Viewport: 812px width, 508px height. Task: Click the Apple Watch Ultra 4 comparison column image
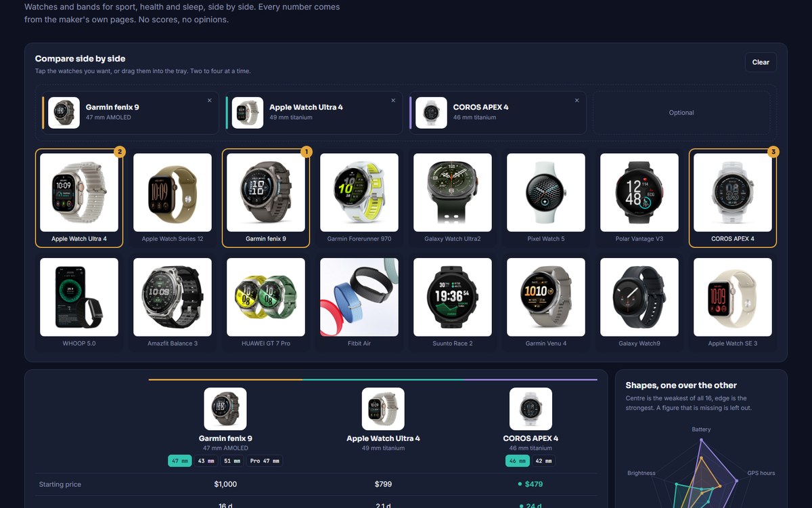383,409
